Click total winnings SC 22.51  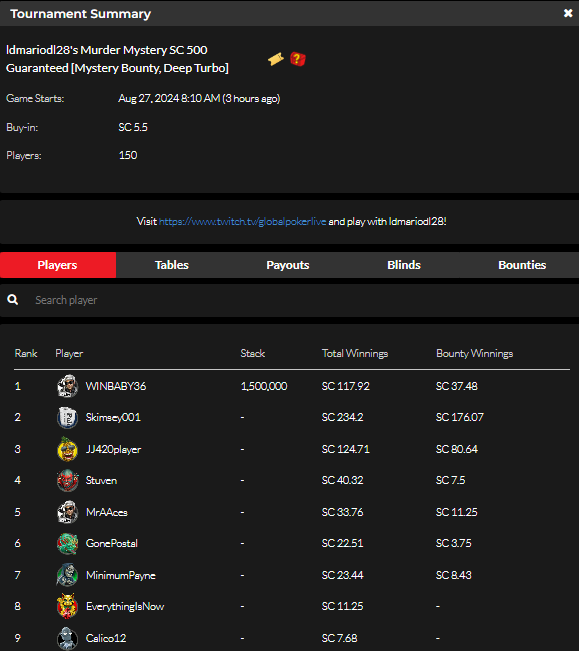coord(342,543)
